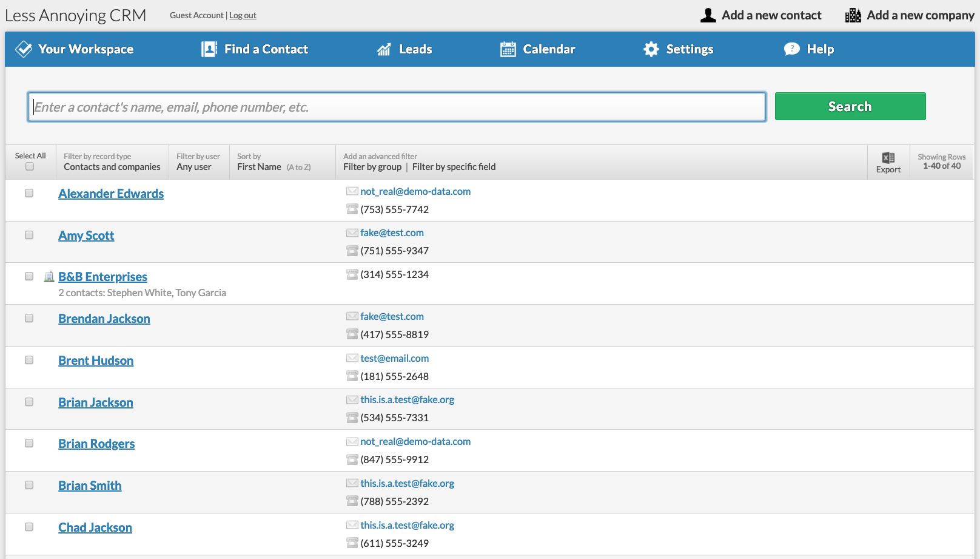Click the Leads chart icon
The height and width of the screenshot is (559, 980).
click(x=384, y=49)
